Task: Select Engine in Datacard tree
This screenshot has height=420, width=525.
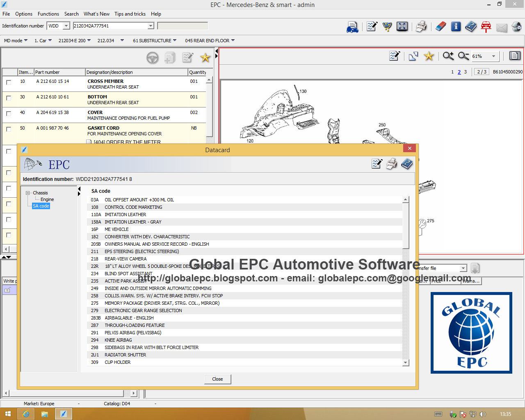Action: point(47,199)
